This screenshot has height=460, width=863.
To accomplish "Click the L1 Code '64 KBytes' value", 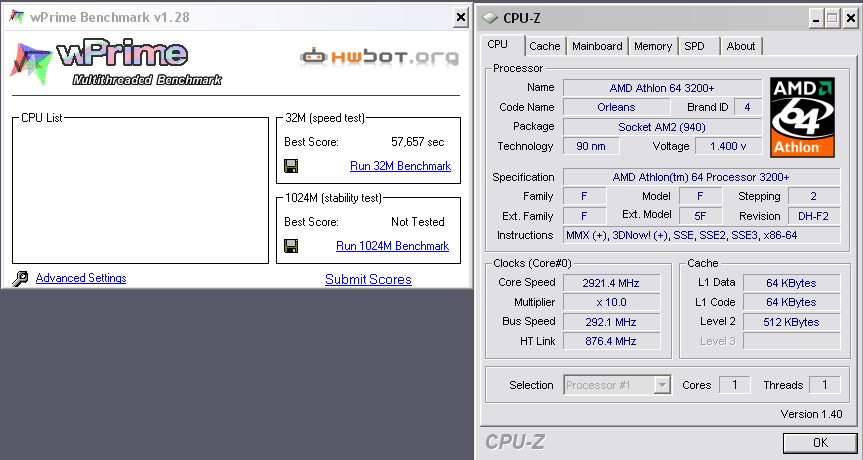I will (x=791, y=303).
